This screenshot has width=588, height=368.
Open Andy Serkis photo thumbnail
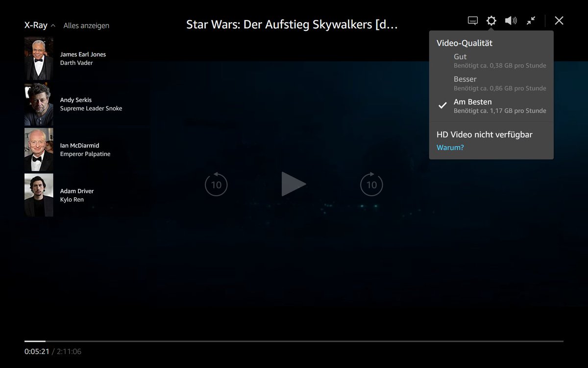point(39,104)
